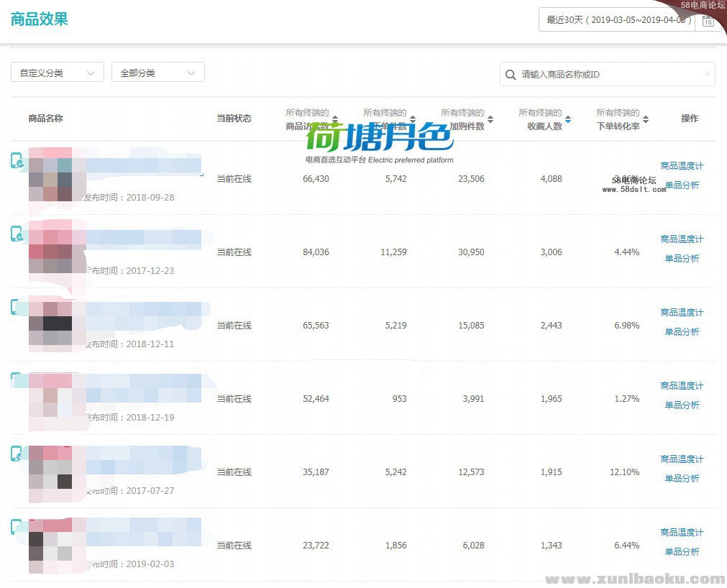727x588 pixels.
Task: Open 单品分析 for the 6.98% conversion product
Action: point(682,332)
